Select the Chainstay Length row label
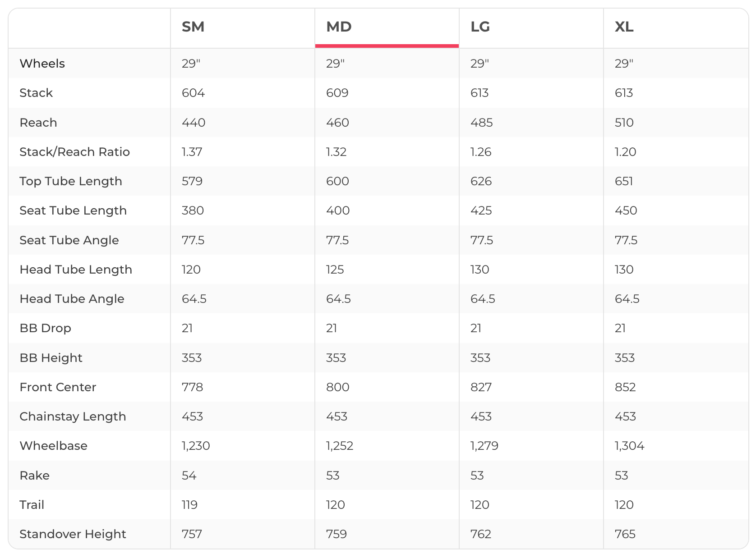756x558 pixels. click(73, 416)
